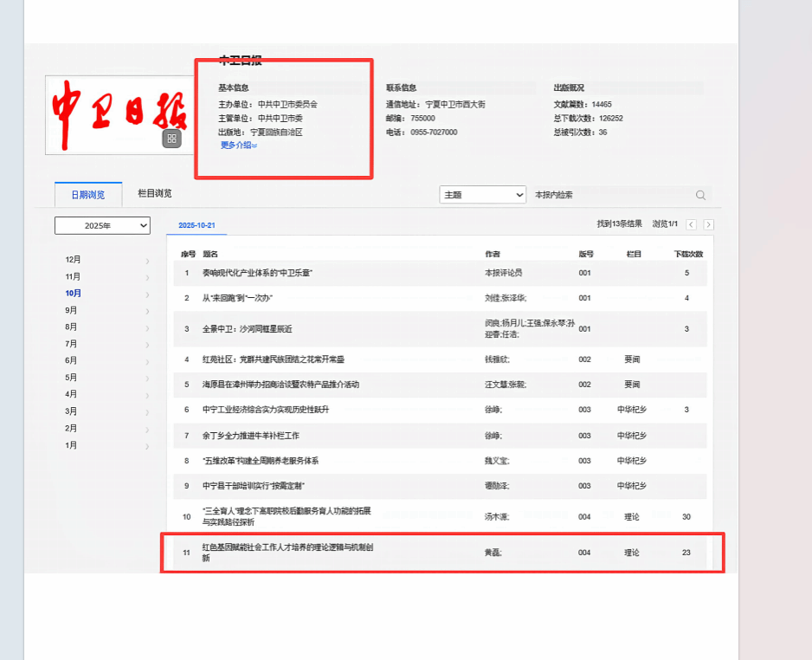
Task: Click download count 30 in row 10
Action: [686, 516]
